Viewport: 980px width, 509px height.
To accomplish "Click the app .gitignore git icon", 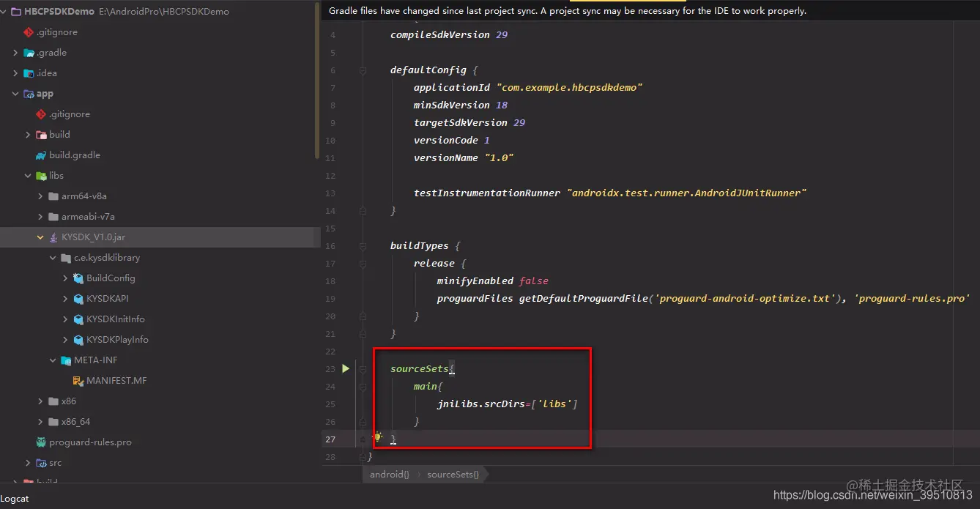I will pyautogui.click(x=41, y=114).
